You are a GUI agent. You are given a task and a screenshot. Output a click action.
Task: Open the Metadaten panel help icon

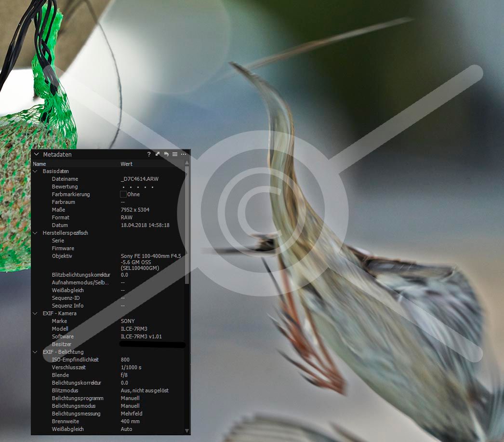pyautogui.click(x=149, y=154)
